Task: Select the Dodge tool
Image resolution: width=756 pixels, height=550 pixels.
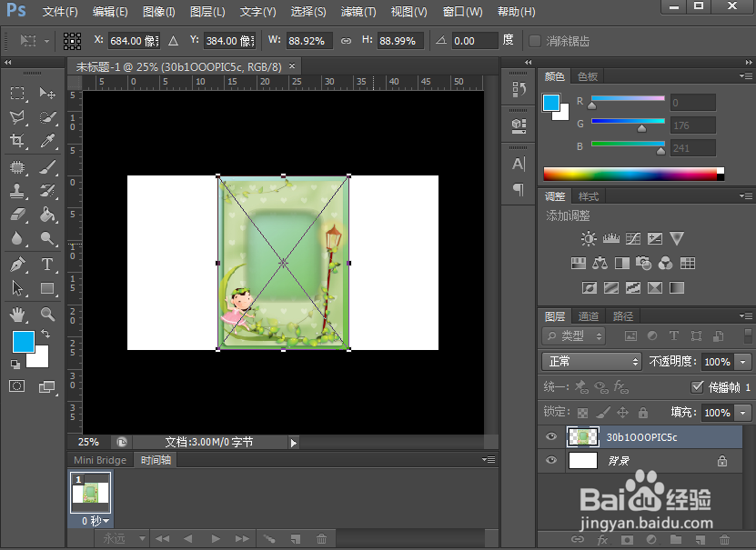Action: pos(47,238)
